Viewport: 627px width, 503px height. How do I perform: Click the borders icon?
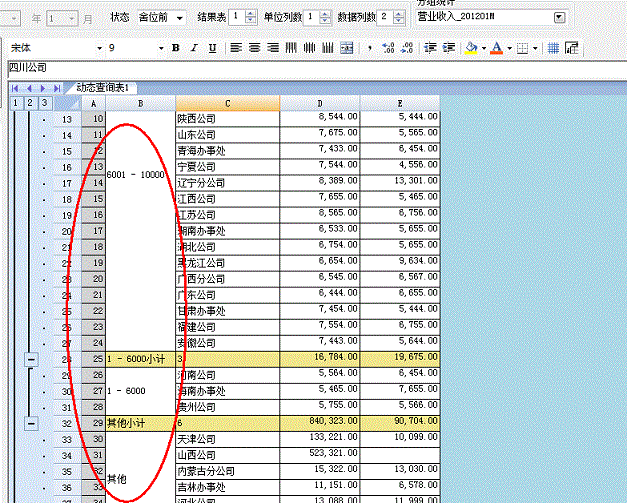point(522,48)
